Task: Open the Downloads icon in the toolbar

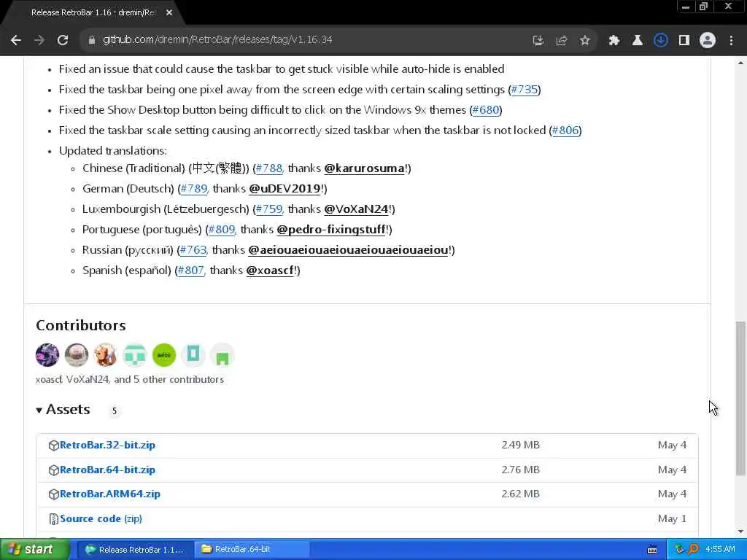Action: (x=660, y=41)
